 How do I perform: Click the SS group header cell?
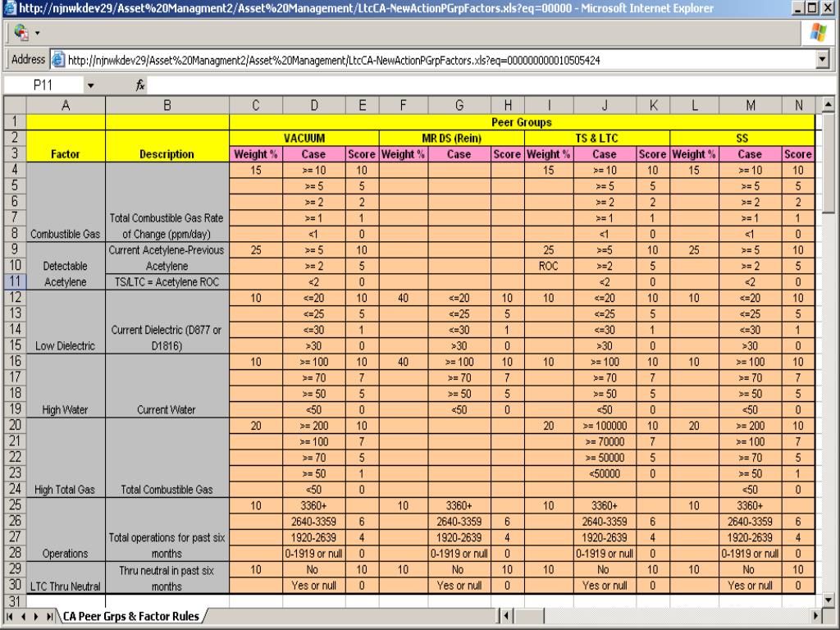pyautogui.click(x=742, y=138)
